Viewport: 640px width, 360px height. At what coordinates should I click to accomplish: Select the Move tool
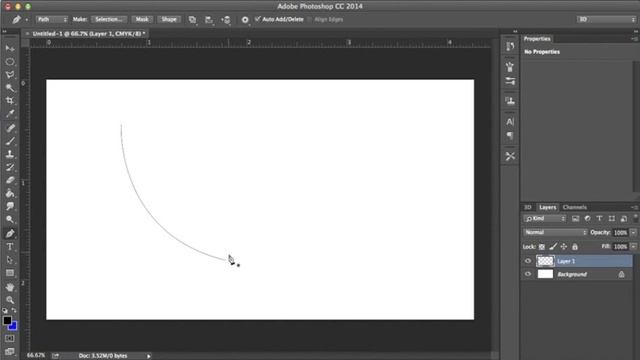pyautogui.click(x=10, y=49)
